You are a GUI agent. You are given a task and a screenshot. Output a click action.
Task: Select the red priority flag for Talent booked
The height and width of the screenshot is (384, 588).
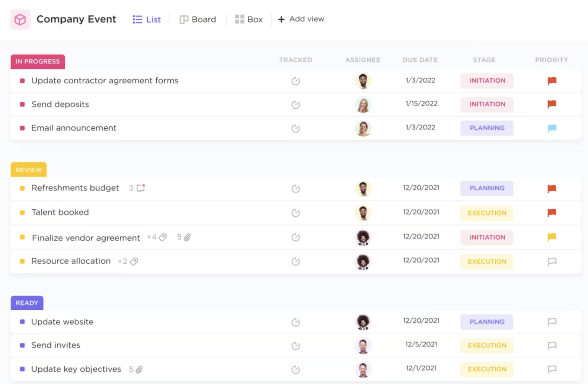(552, 213)
